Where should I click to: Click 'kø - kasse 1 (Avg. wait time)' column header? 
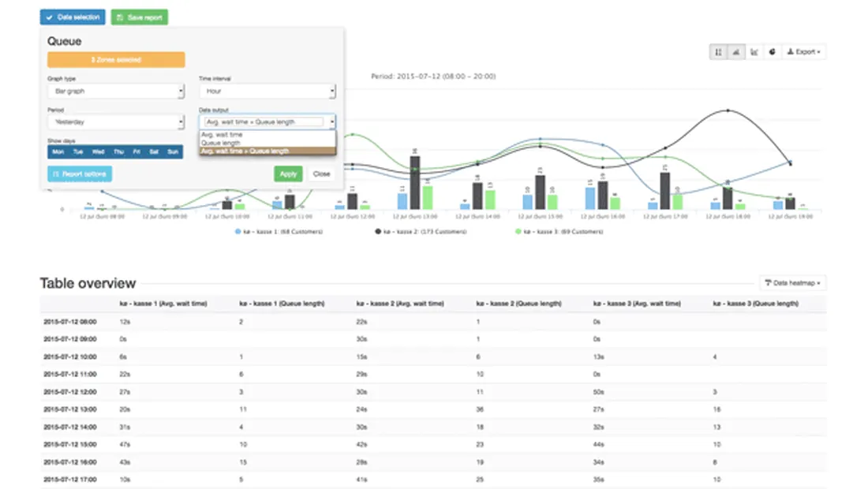point(163,304)
